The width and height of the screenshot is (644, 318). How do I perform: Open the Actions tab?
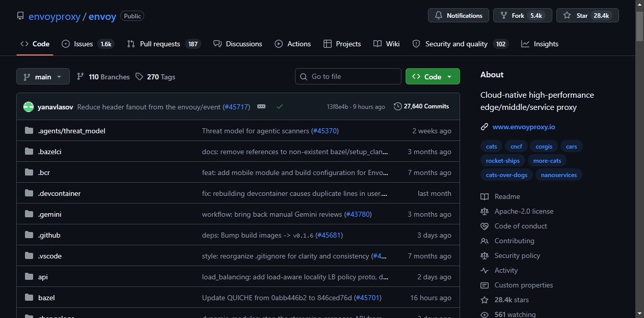293,44
